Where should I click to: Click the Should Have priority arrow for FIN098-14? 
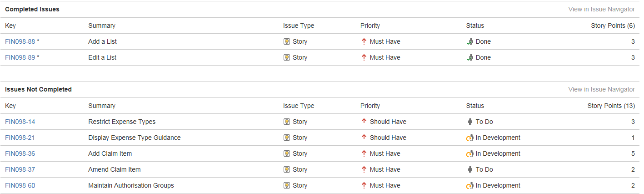click(364, 122)
